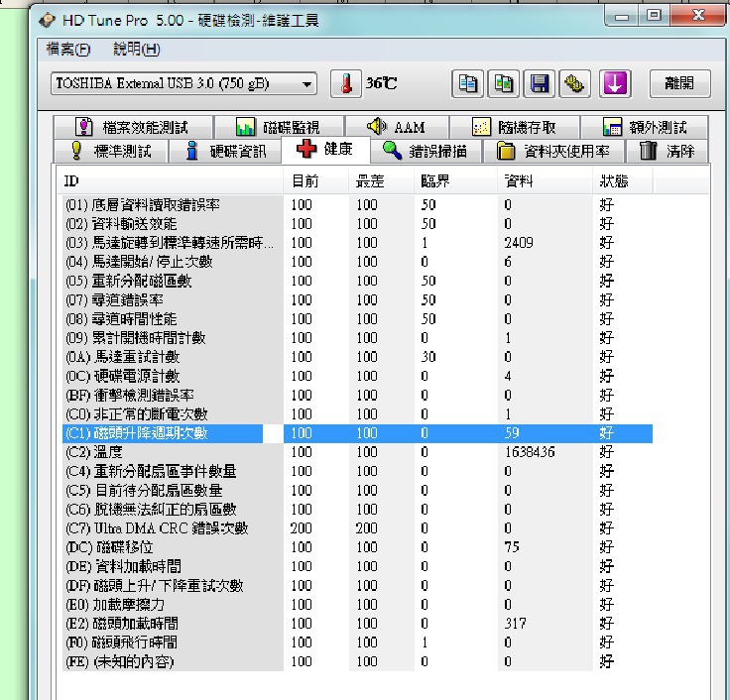Click the 狀態 column header

point(623,181)
